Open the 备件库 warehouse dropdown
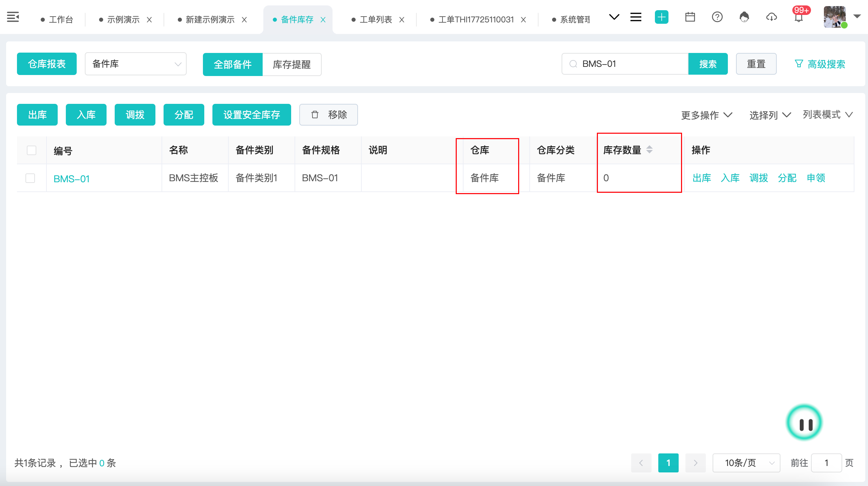Image resolution: width=868 pixels, height=486 pixels. 135,64
